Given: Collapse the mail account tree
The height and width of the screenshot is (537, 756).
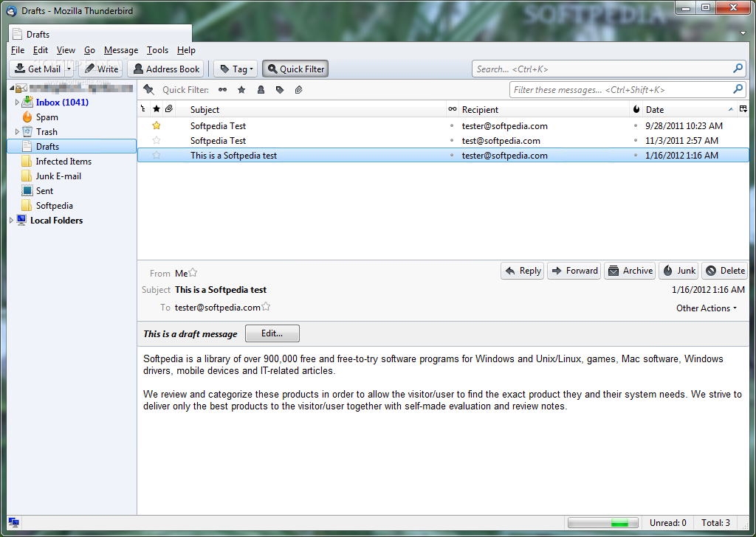Looking at the screenshot, I should (11, 88).
